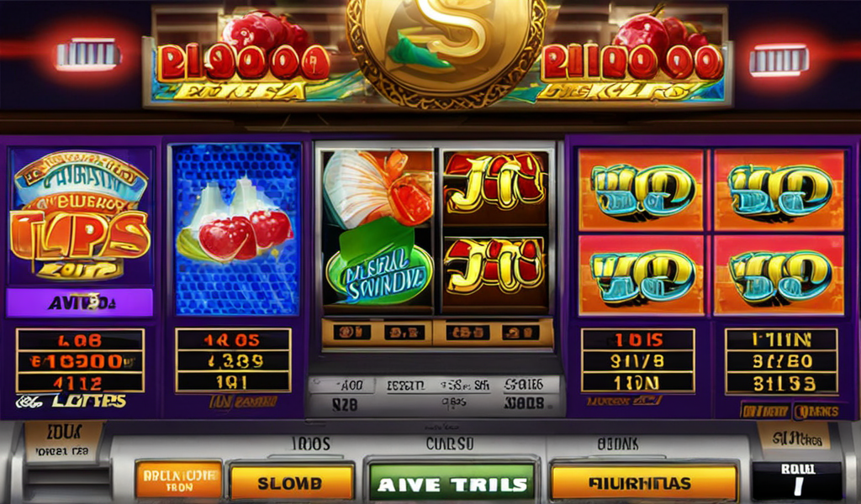Select the bottom-right orange bonus tile
Screen dimensions: 861x504
click(779, 275)
